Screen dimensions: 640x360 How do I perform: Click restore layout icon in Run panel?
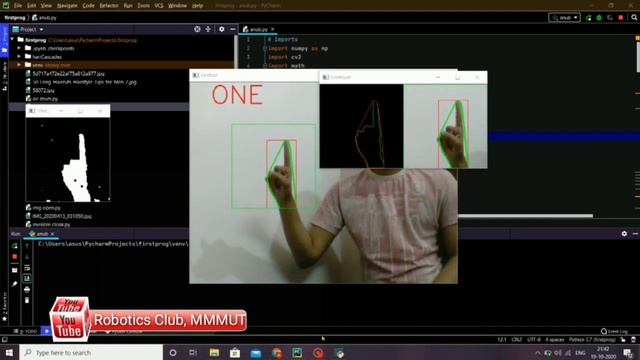click(x=15, y=270)
